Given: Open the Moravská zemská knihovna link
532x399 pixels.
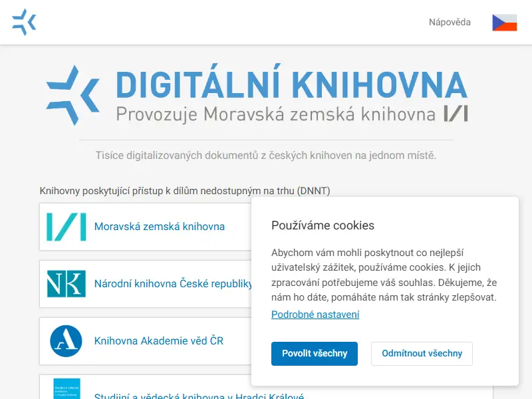Looking at the screenshot, I should coord(160,227).
